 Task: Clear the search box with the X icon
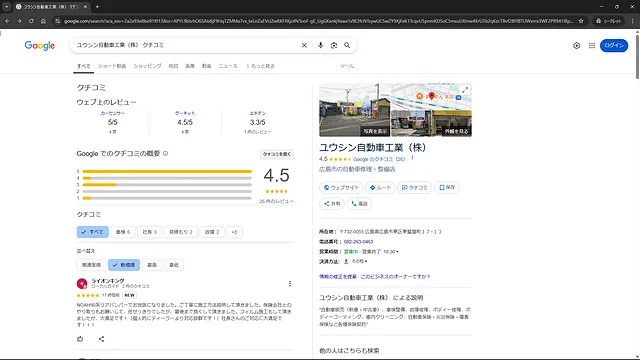(304, 45)
